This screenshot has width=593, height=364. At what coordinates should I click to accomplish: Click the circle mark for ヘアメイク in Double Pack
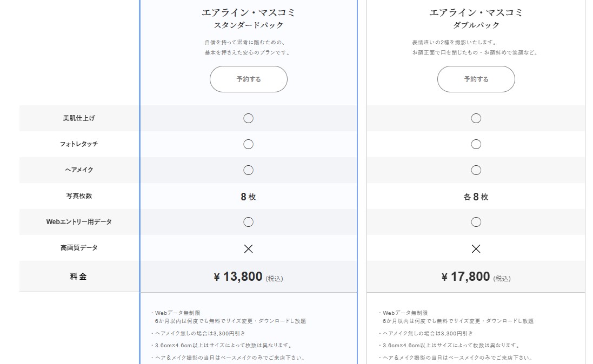coord(475,170)
